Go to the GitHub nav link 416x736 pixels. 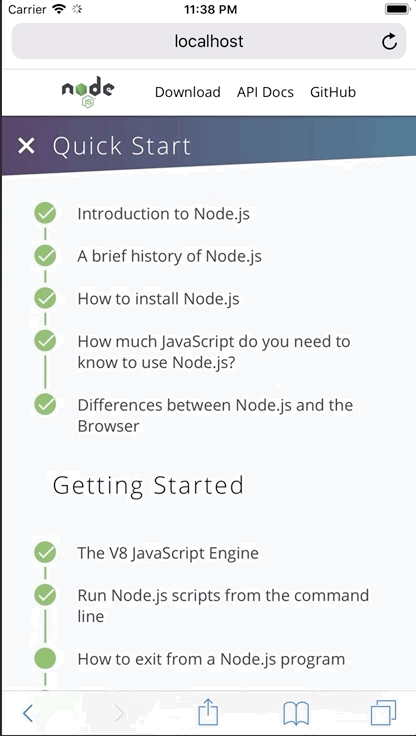(x=333, y=92)
